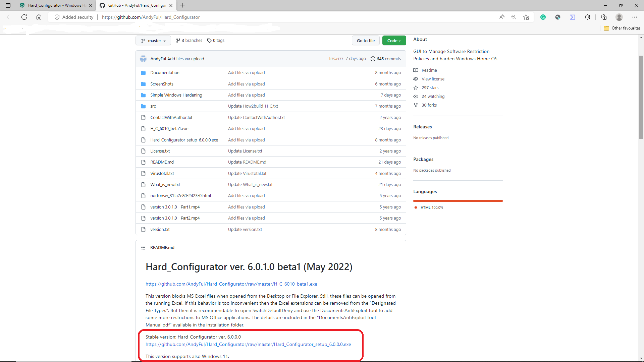Switch to the Hard_Configurator Windows tab
This screenshot has width=644, height=362.
coord(55,5)
